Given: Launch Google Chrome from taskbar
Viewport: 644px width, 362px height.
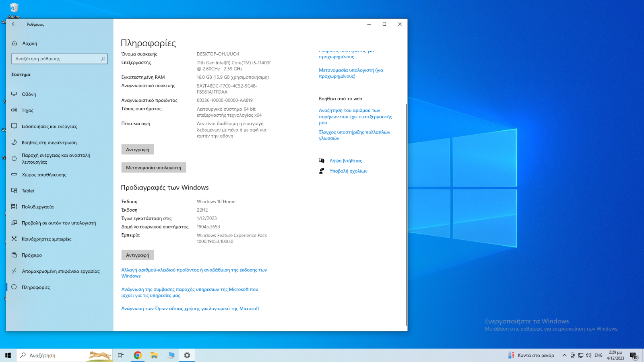Looking at the screenshot, I should point(138,355).
